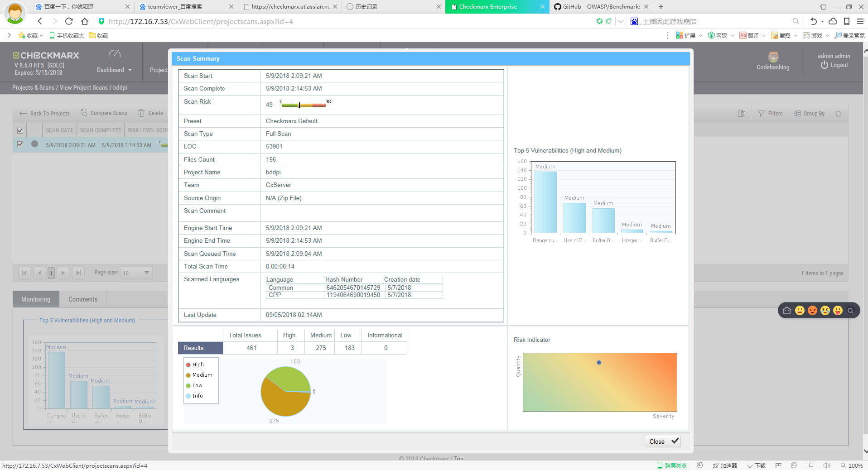This screenshot has height=470, width=868.
Task: Go to the first page of scans
Action: coord(24,273)
